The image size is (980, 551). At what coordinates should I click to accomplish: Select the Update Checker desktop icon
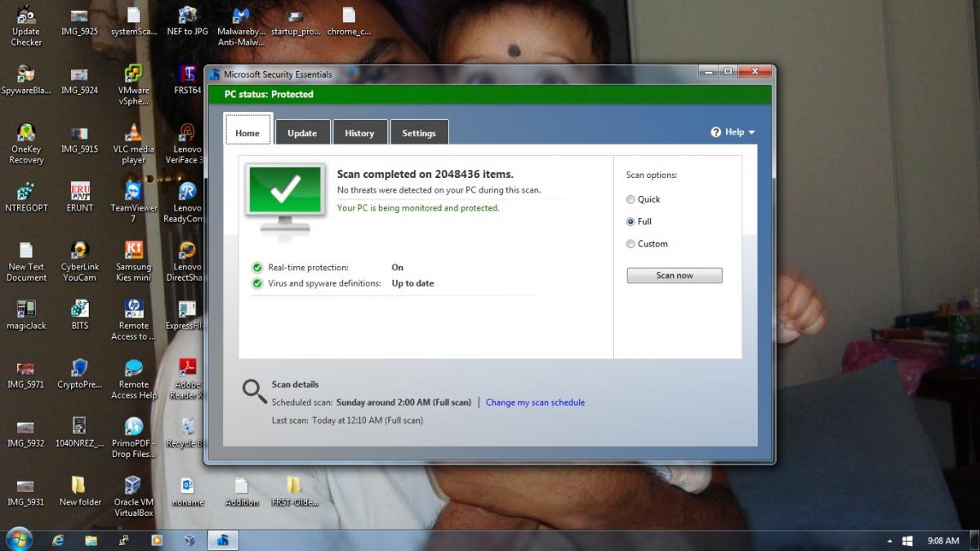[x=26, y=26]
